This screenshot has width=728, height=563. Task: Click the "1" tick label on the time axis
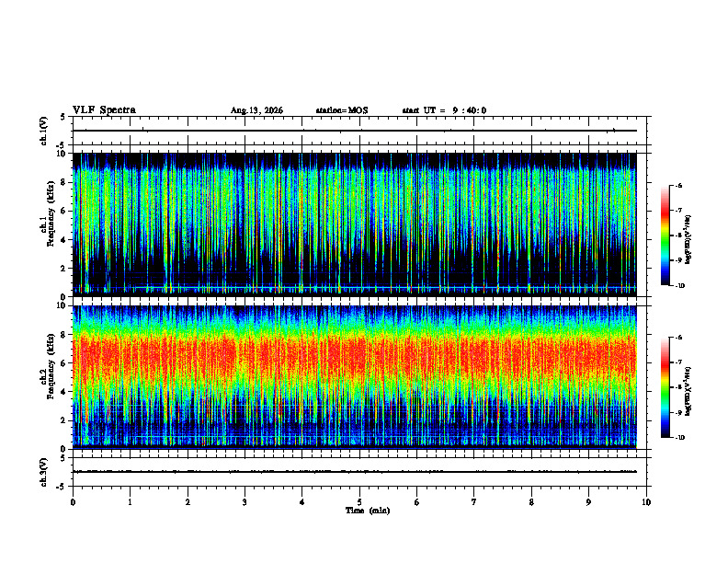131,502
